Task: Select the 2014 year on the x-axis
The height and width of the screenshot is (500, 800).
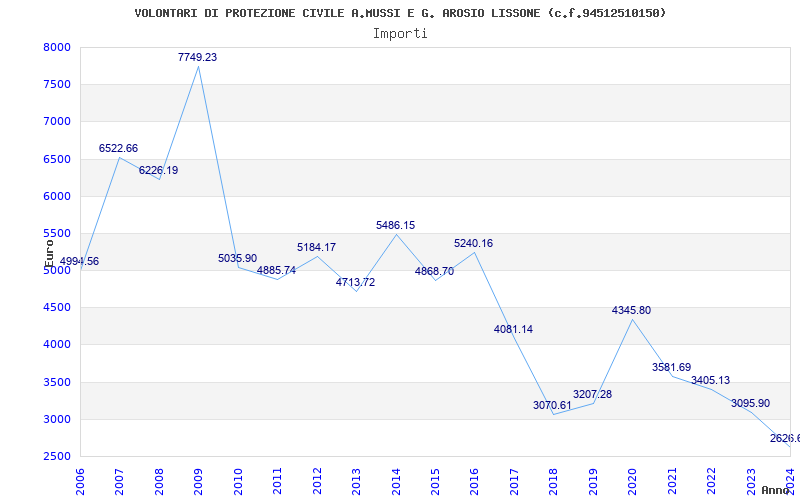Action: [x=396, y=481]
